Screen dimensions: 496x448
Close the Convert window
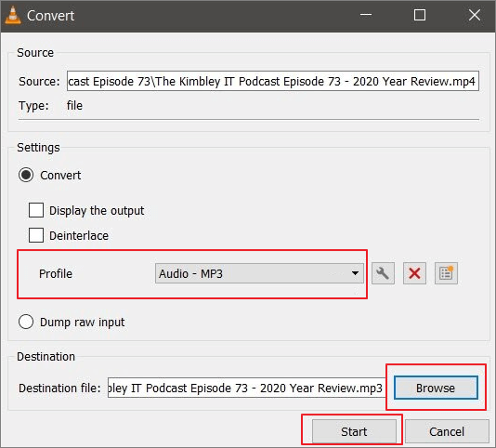475,15
